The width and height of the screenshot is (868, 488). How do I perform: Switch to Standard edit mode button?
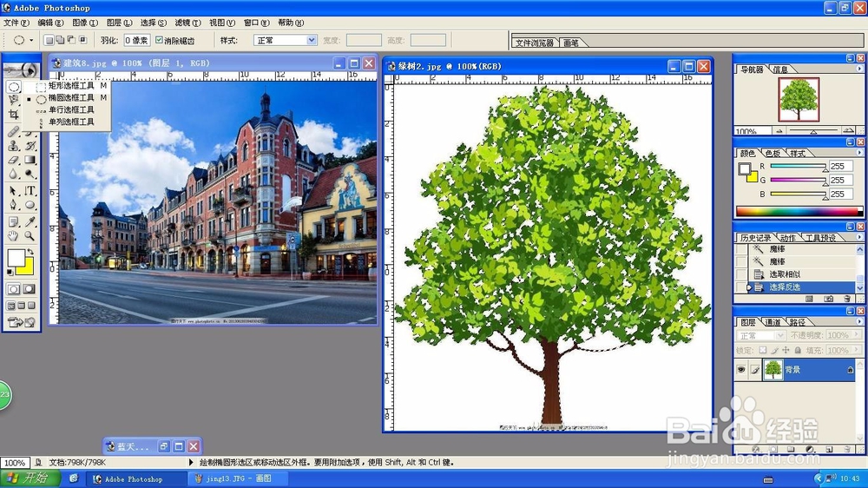[13, 288]
